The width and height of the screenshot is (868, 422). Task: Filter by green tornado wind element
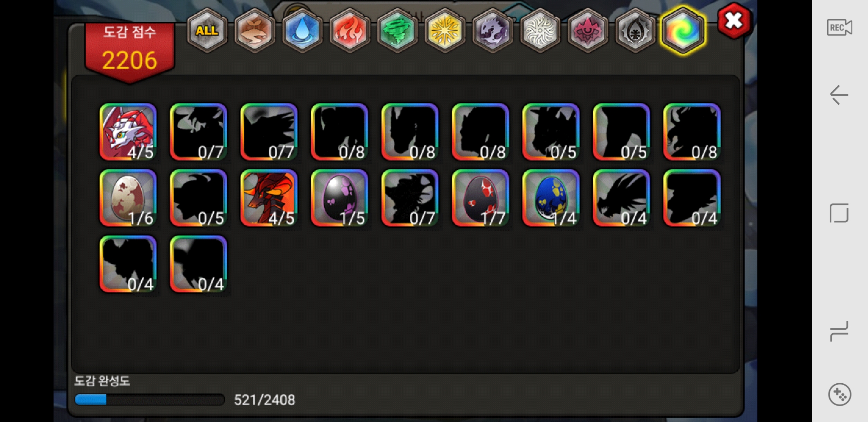click(x=397, y=31)
